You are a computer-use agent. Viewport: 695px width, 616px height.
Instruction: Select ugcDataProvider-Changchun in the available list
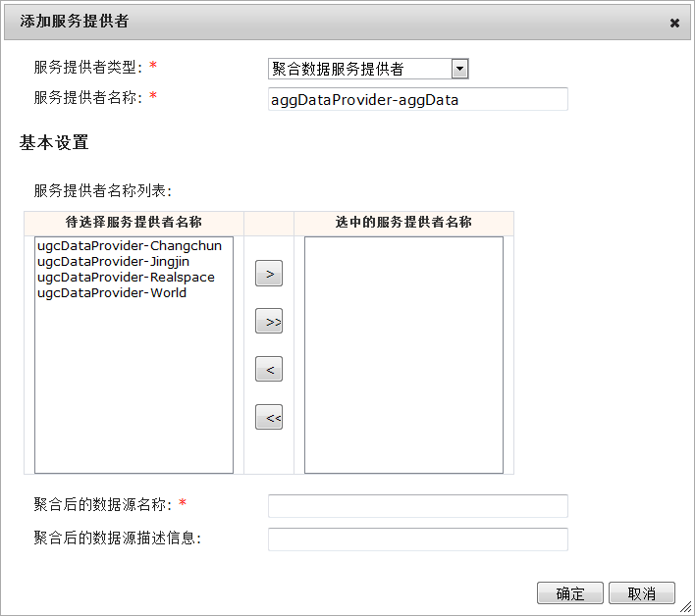(130, 246)
